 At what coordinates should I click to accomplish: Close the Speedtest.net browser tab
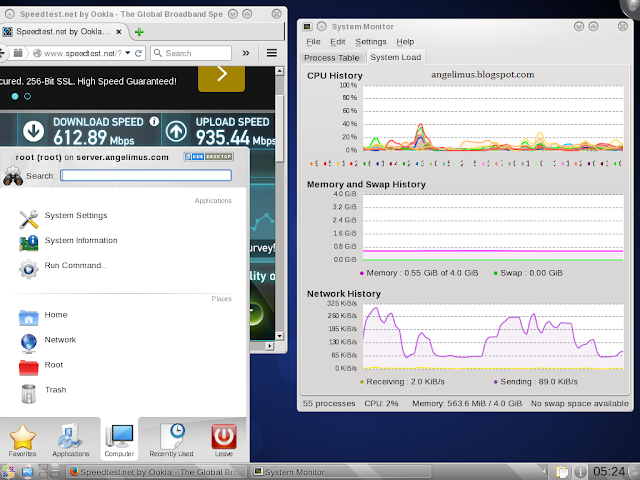click(118, 32)
